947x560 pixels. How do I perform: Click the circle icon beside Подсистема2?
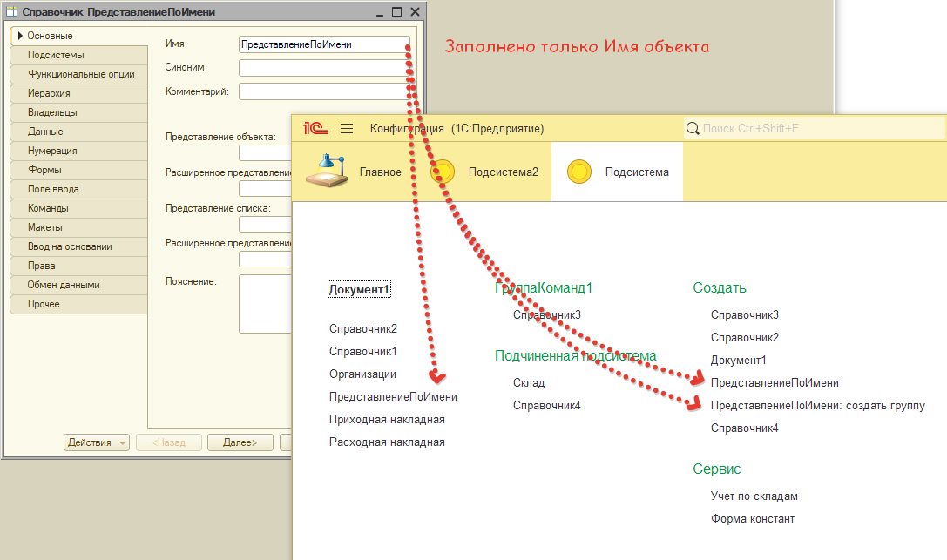[443, 172]
